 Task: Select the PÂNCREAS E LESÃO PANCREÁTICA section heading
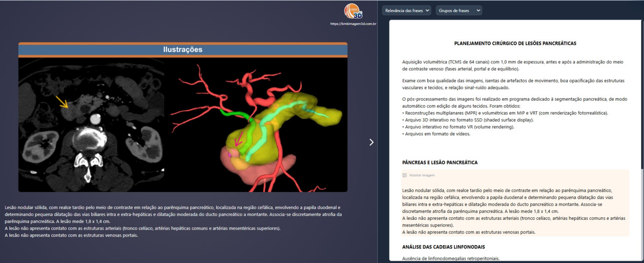(x=440, y=163)
